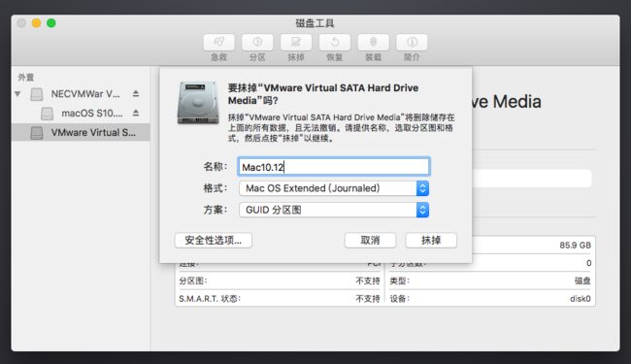
Task: Click the First Aid (急救) toolbar icon
Action: click(219, 43)
